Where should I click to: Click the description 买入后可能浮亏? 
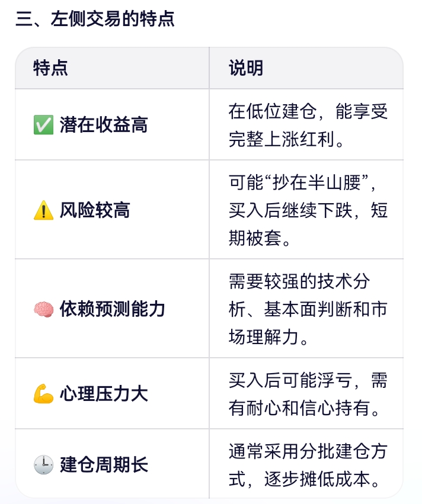(x=308, y=394)
